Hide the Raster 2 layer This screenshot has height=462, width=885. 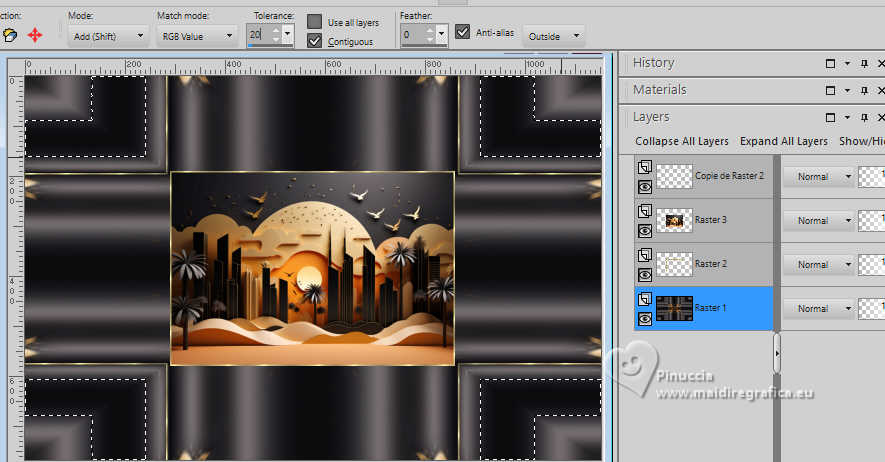(x=645, y=274)
